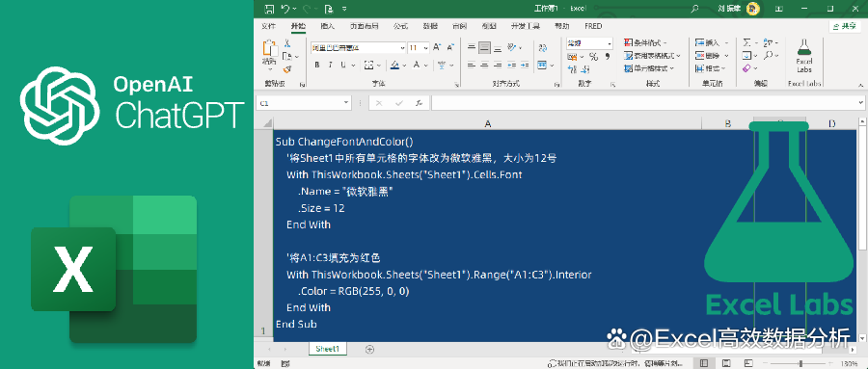Screen dimensions: 868x369
Task: Open the fill color bucket picker
Action: point(394,65)
